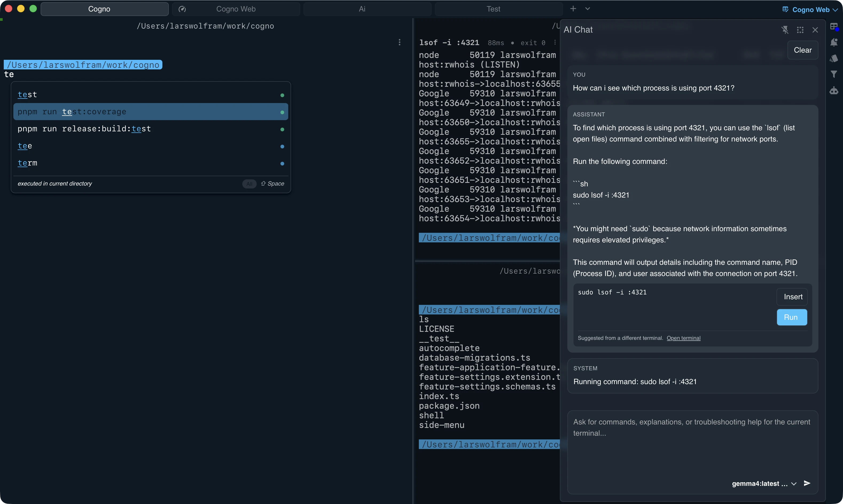Click 'shell' in the ls output
The height and width of the screenshot is (504, 843).
(x=431, y=415)
